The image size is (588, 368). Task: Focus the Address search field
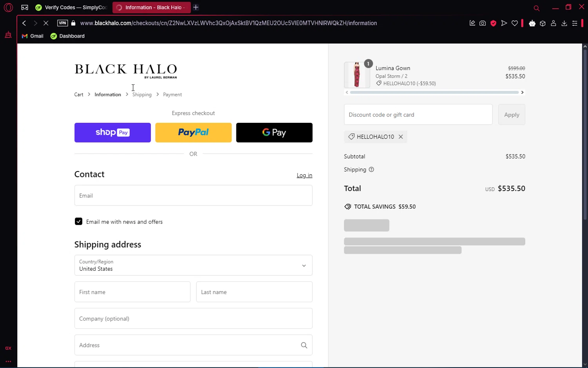pyautogui.click(x=193, y=345)
